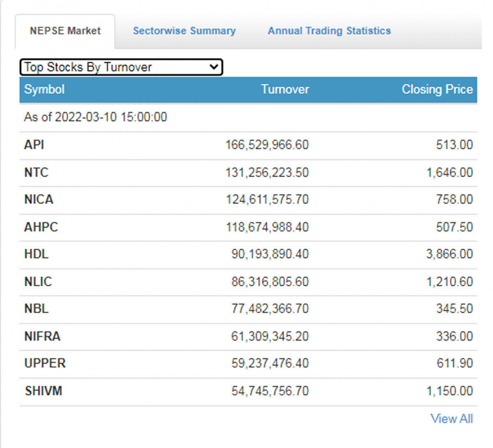This screenshot has width=493, height=448.
Task: Select the NBL stock symbol
Action: coord(36,309)
